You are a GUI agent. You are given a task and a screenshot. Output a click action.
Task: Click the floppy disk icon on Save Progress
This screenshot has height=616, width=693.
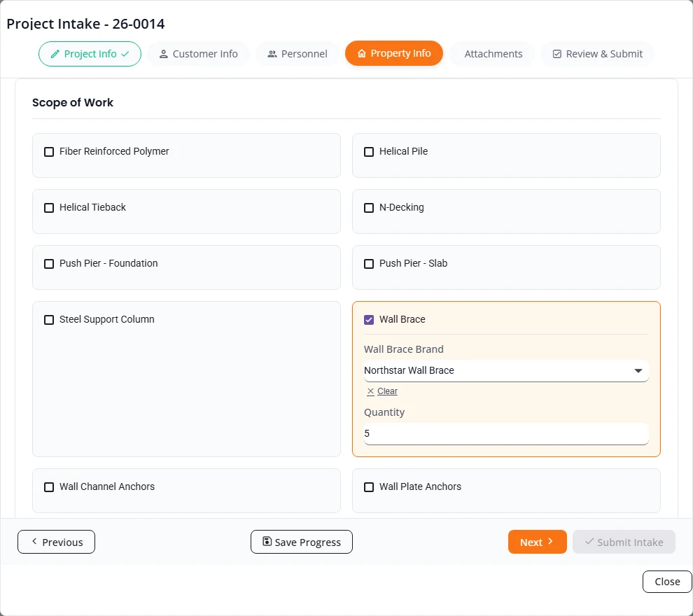[267, 541]
